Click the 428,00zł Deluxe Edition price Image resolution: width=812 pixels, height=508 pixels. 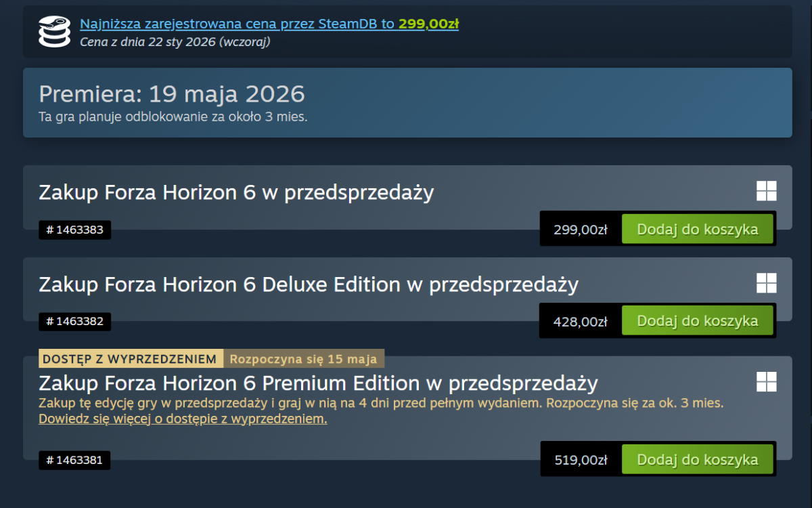[x=580, y=322]
